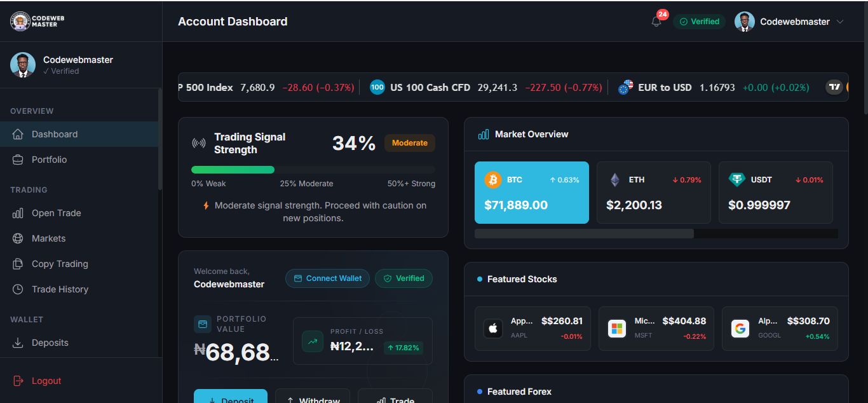Click the P 500 Index ticker entry

click(x=267, y=87)
